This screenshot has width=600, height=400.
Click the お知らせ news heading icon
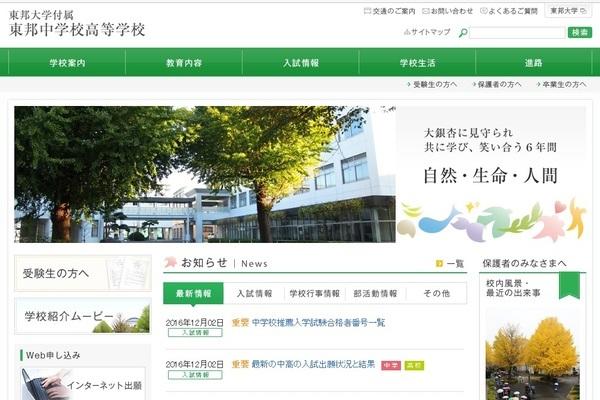(171, 263)
